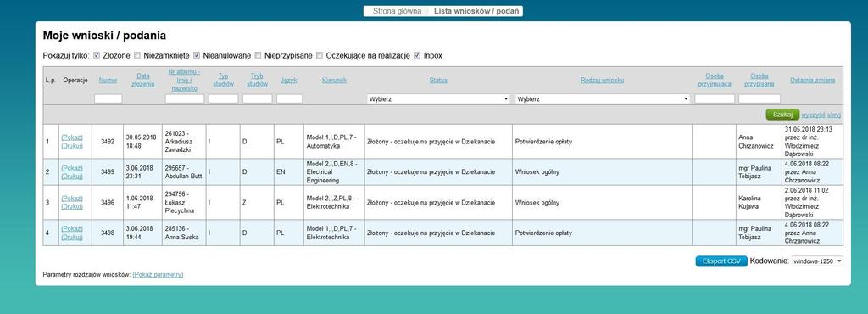The width and height of the screenshot is (868, 314).
Task: Select Lista wniosków / podań breadcrumb
Action: [x=476, y=11]
